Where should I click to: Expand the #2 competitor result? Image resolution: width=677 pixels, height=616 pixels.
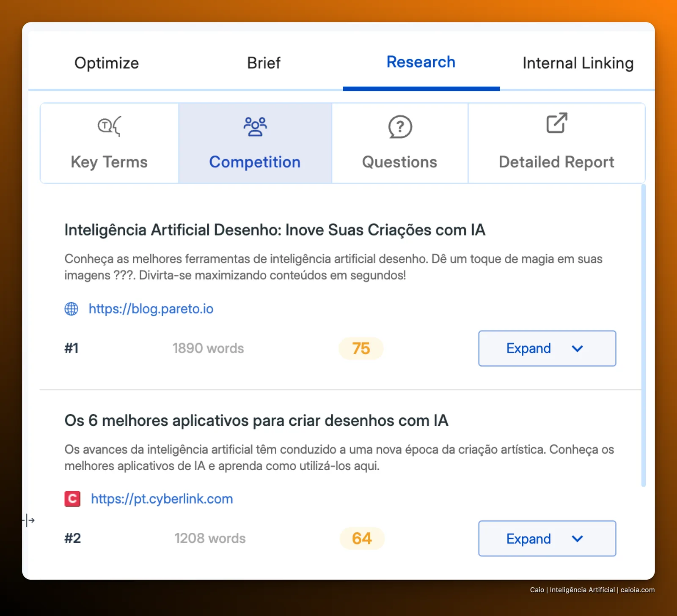click(547, 539)
